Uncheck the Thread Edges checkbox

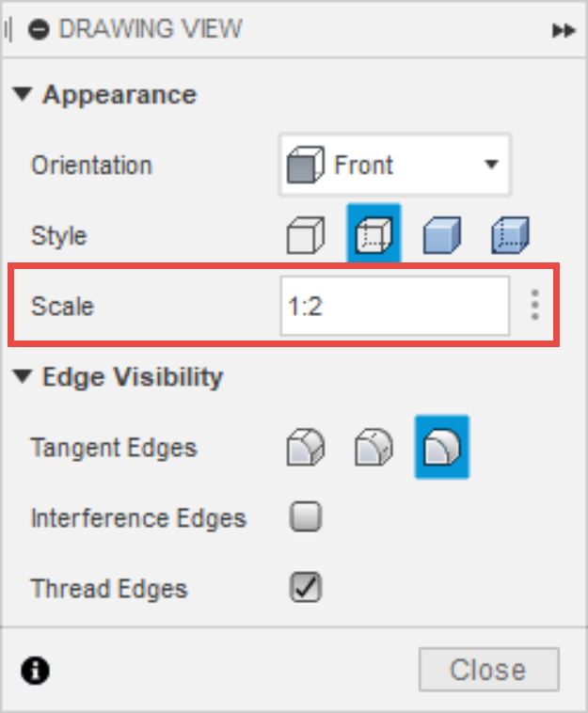coord(306,588)
